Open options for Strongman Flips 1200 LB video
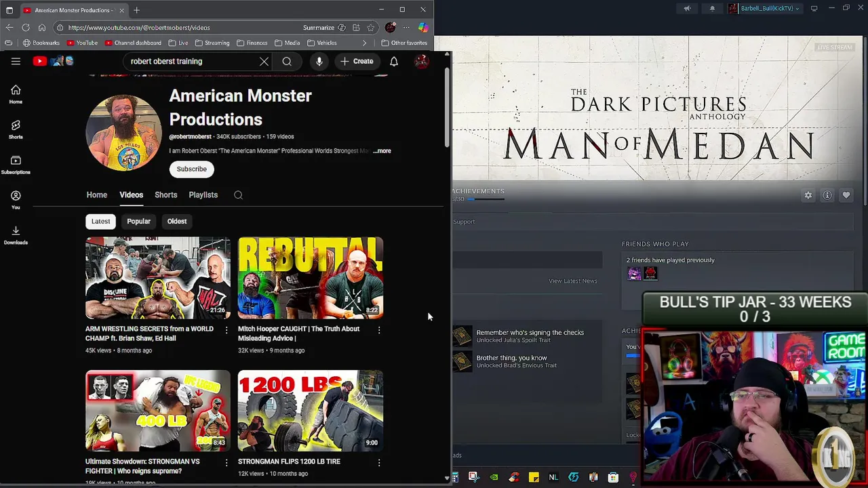This screenshot has width=868, height=488. tap(379, 462)
